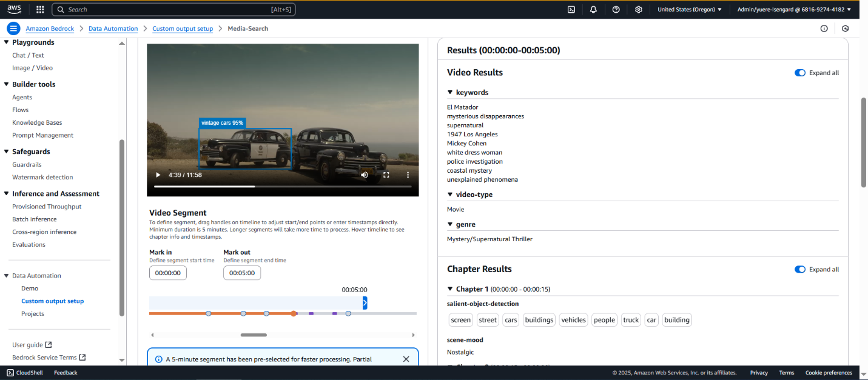
Task: Collapse the keywords section
Action: (x=450, y=93)
